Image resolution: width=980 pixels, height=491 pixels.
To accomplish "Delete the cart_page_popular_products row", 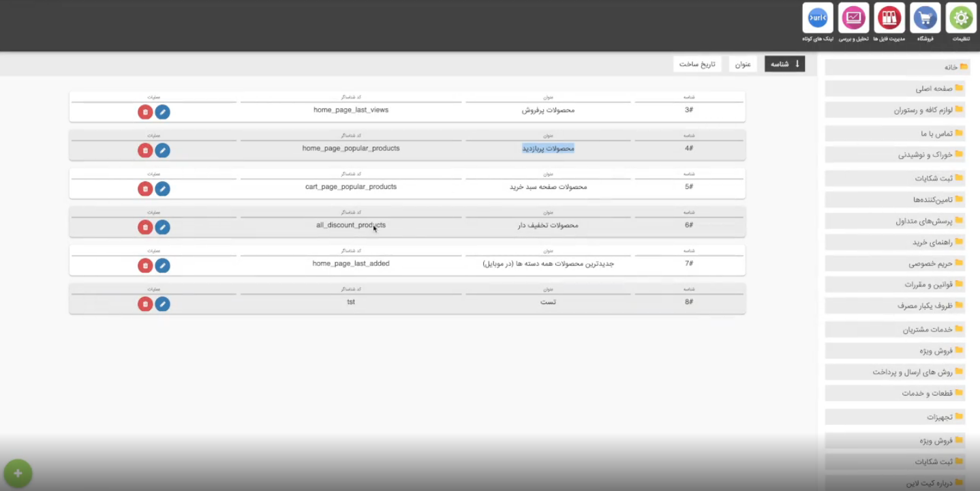I will (x=145, y=189).
